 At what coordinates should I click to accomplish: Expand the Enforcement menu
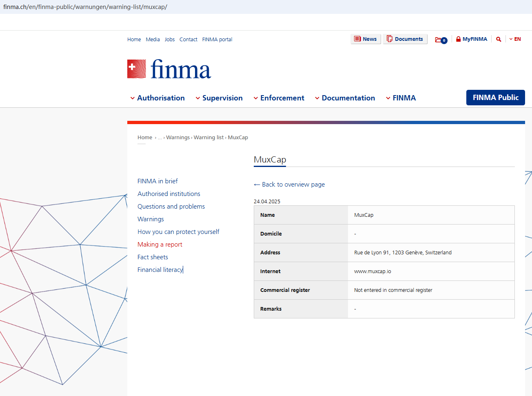tap(279, 98)
